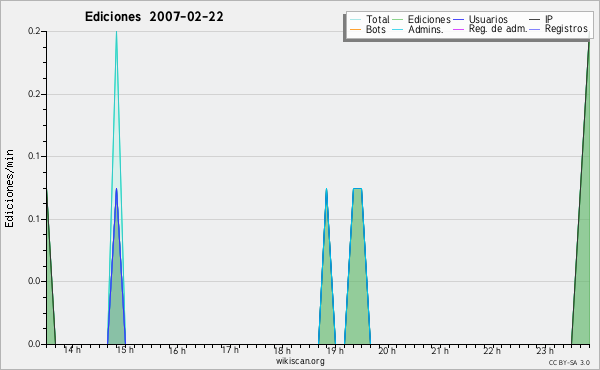
Task: Click the 22 h axis label
Action: pyautogui.click(x=492, y=350)
